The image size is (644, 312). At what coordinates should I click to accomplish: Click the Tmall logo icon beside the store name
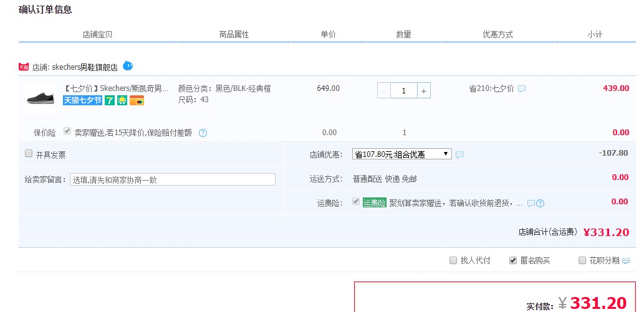24,67
